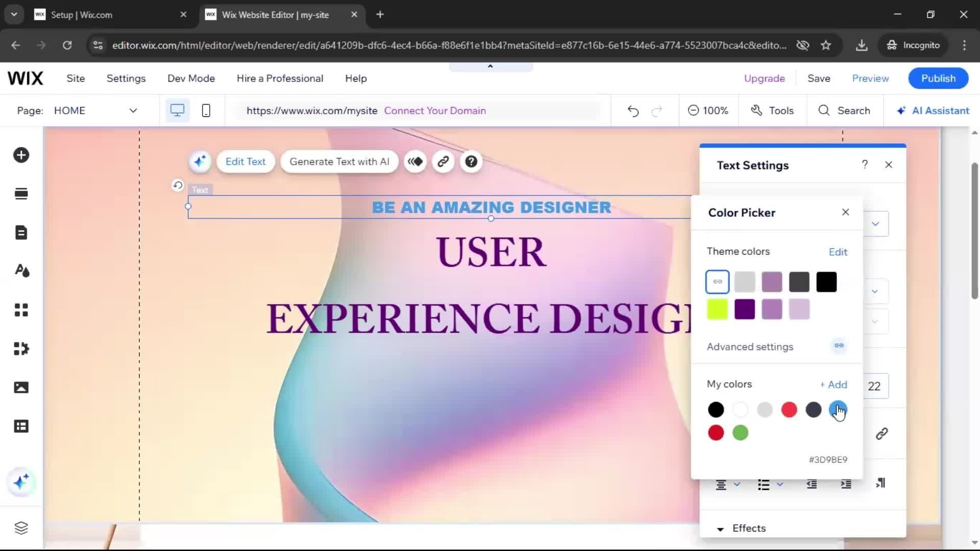This screenshot has width=980, height=551.
Task: Open the CMS table sidebar icon
Action: coord(21,427)
